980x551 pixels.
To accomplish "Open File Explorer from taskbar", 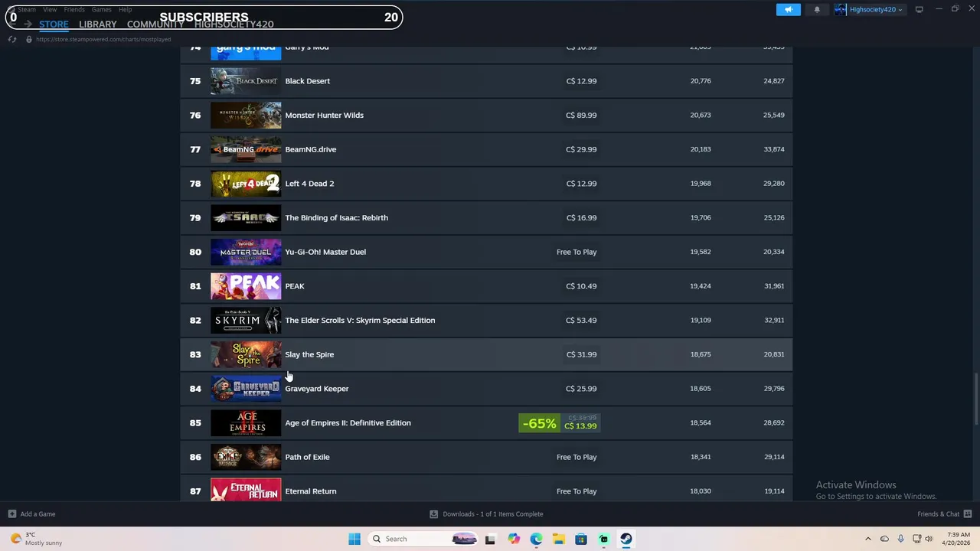I will [x=559, y=539].
